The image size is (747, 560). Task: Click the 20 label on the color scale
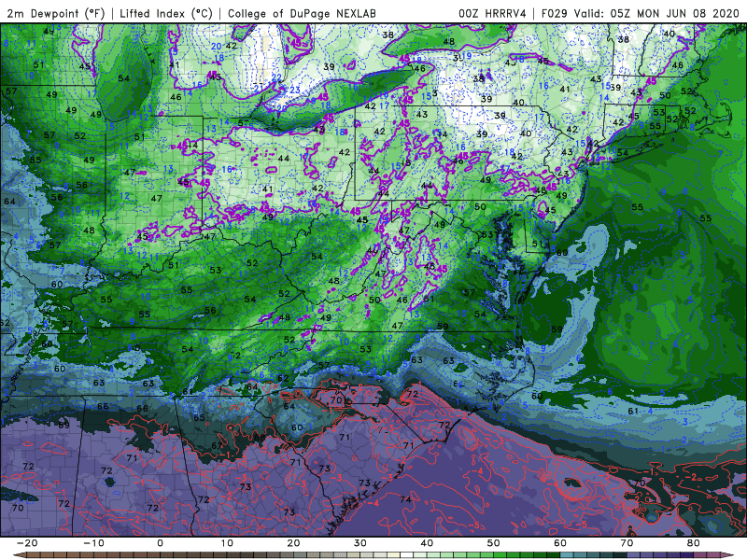(293, 543)
